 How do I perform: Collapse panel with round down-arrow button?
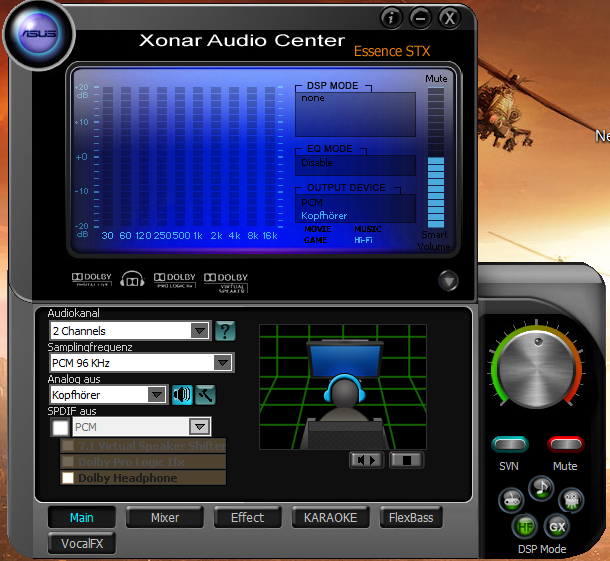click(x=448, y=280)
